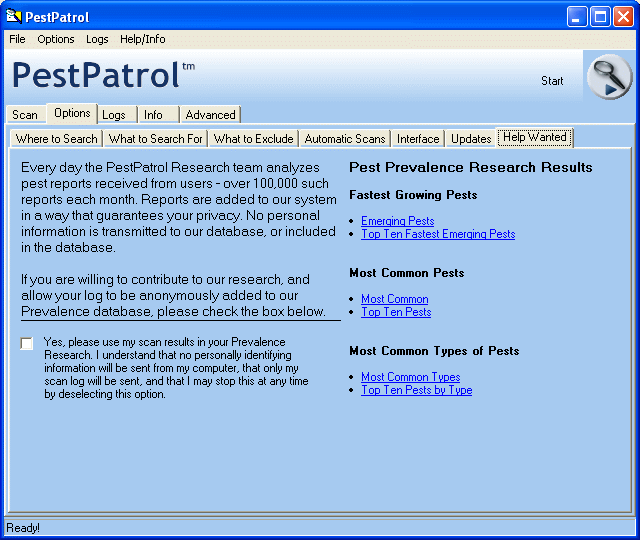640x540 pixels.
Task: Start scan with the magnifying glass icon
Action: 609,76
